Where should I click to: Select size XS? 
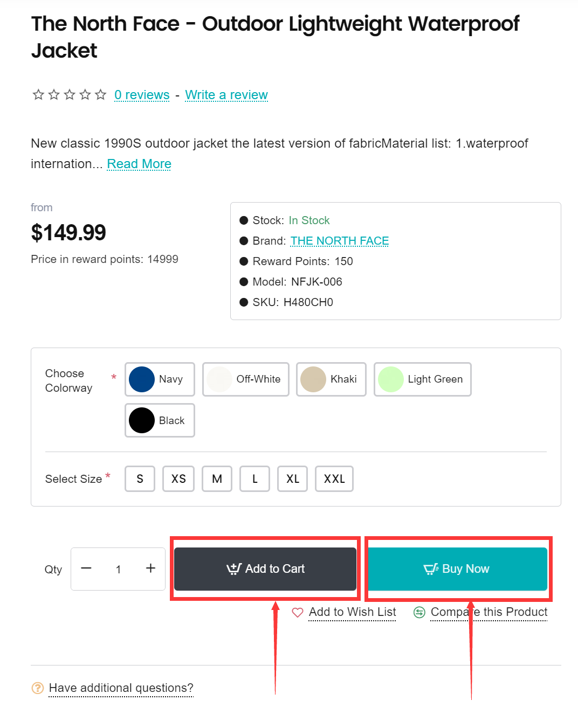(x=178, y=479)
